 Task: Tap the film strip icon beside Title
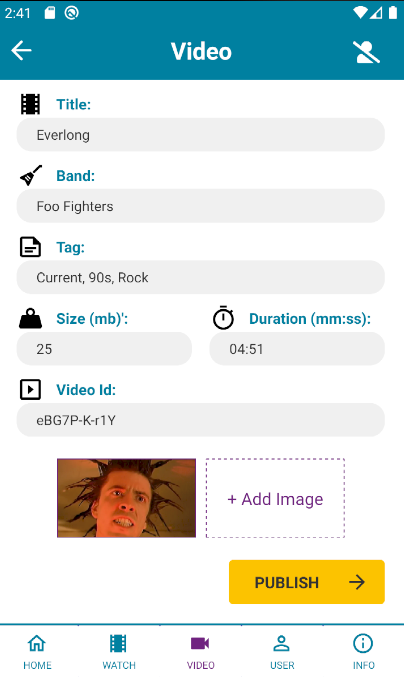[30, 104]
